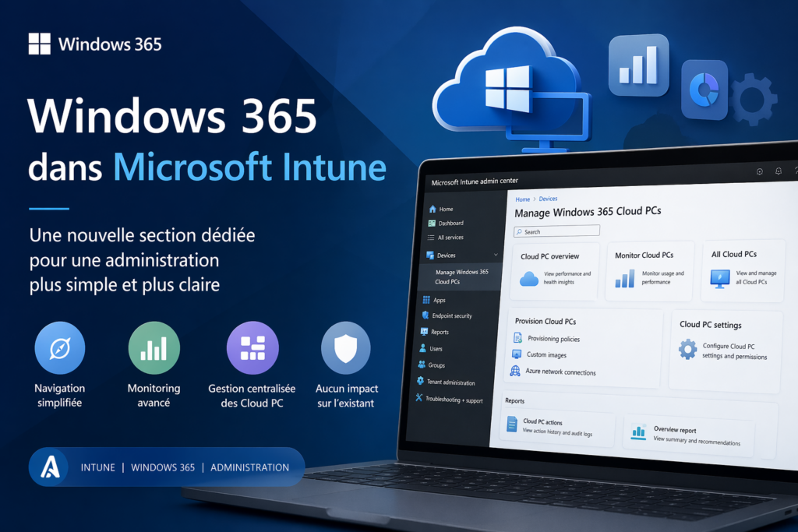The image size is (798, 532).
Task: Click View action history and audit logs
Action: coord(557,432)
